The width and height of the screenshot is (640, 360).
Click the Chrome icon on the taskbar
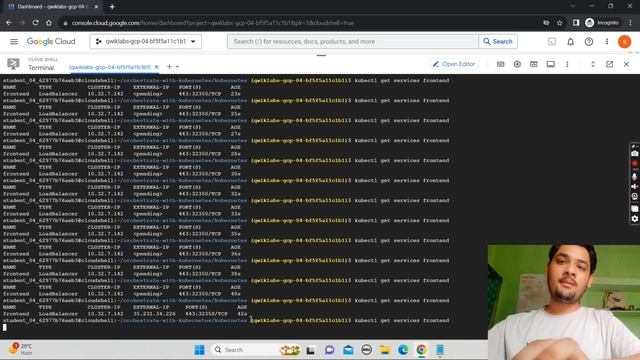[x=421, y=350]
